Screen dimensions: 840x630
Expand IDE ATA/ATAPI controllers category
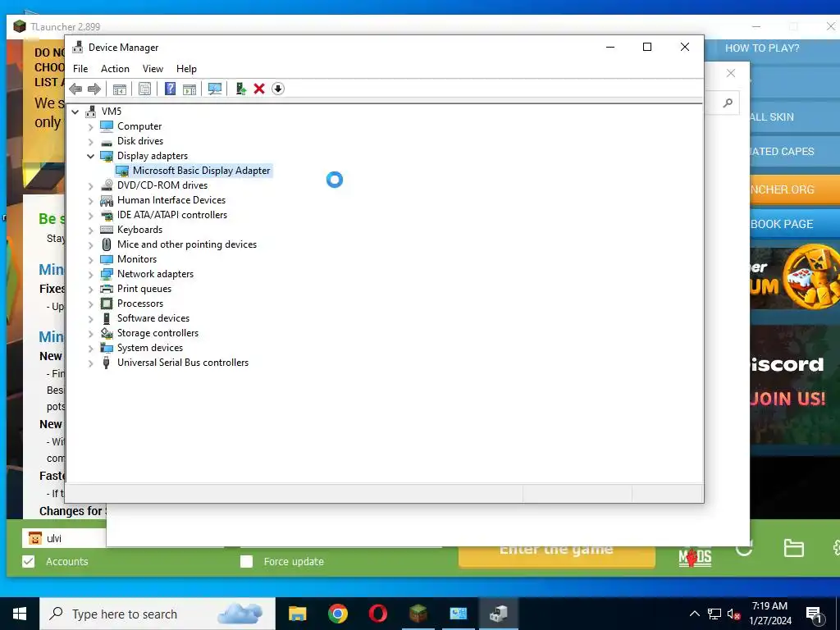coord(90,216)
